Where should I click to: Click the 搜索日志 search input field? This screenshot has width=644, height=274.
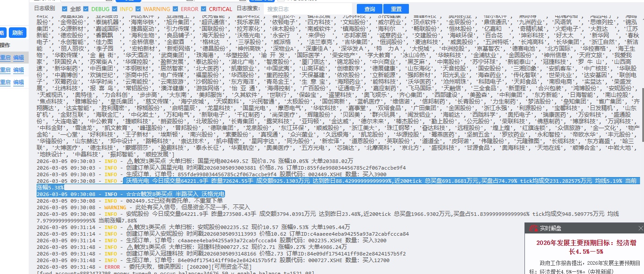pyautogui.click(x=308, y=9)
